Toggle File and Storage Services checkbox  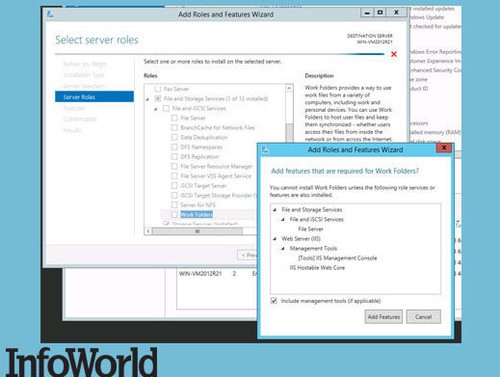pos(158,99)
